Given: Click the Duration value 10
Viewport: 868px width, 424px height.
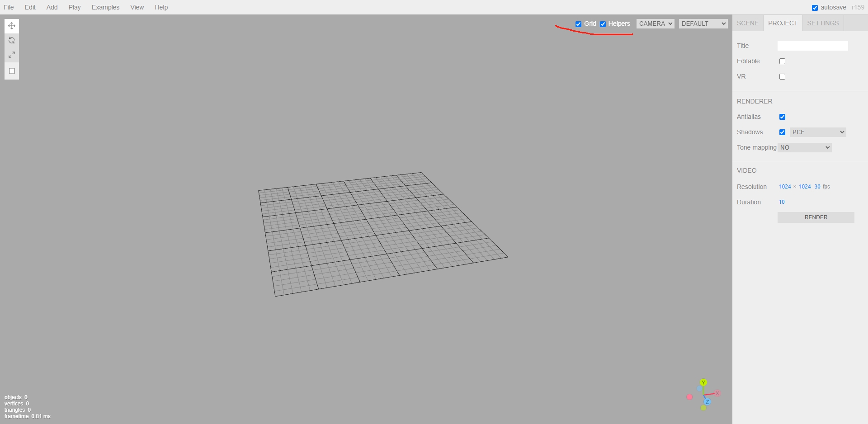Looking at the screenshot, I should pos(782,202).
